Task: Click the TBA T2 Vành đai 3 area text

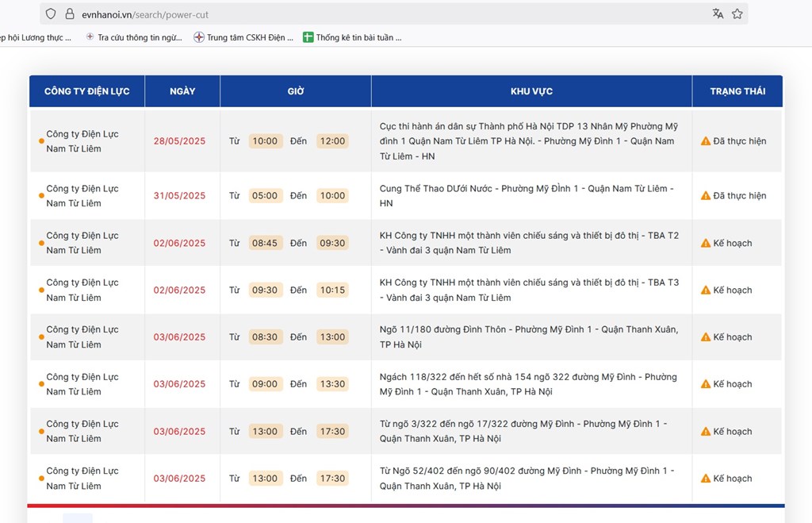Action: point(529,243)
